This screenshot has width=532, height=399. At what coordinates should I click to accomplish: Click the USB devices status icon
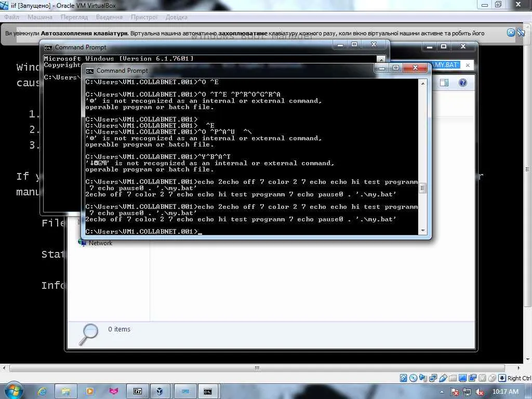pyautogui.click(x=443, y=378)
